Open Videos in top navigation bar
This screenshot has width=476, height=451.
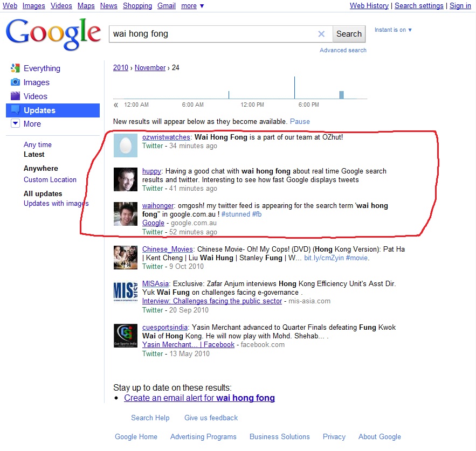[x=61, y=6]
